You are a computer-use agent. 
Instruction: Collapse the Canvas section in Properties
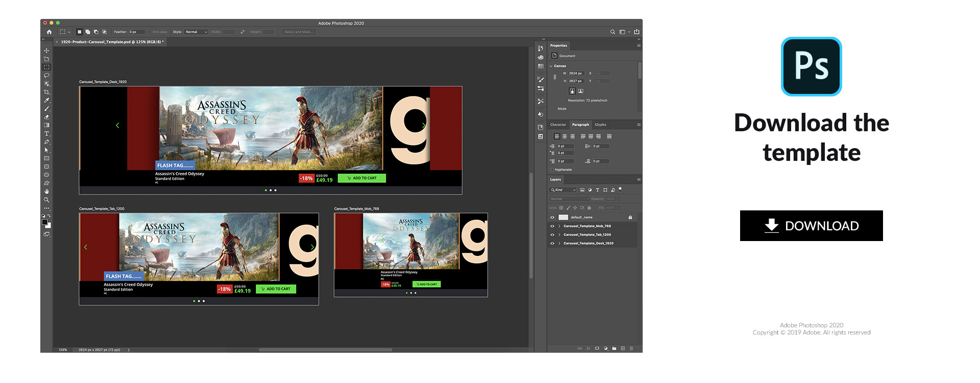[x=551, y=66]
